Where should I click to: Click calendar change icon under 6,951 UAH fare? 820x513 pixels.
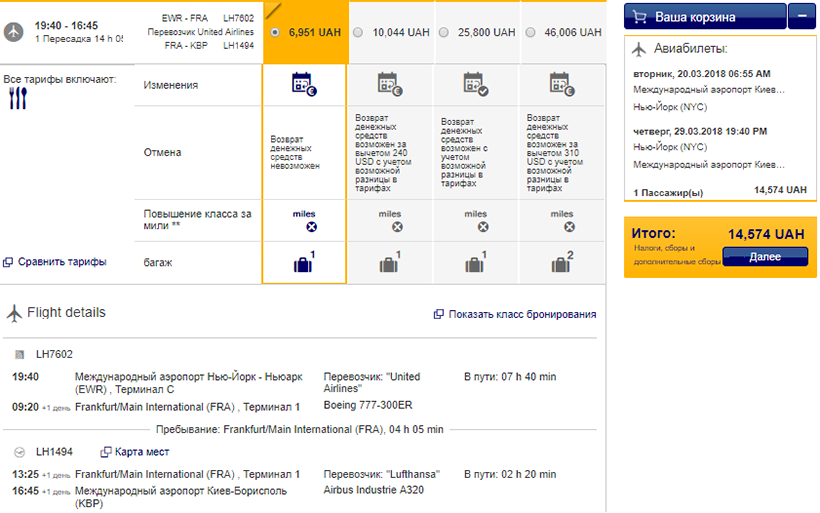pyautogui.click(x=303, y=84)
